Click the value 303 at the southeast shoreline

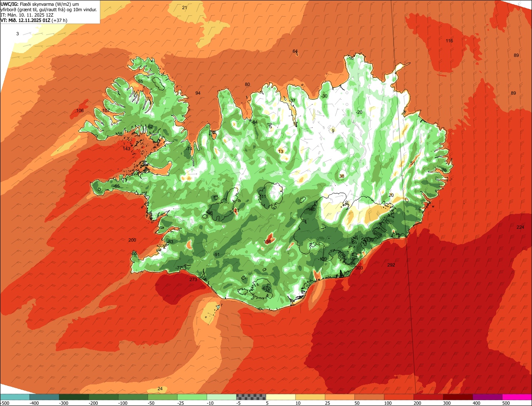(359, 268)
